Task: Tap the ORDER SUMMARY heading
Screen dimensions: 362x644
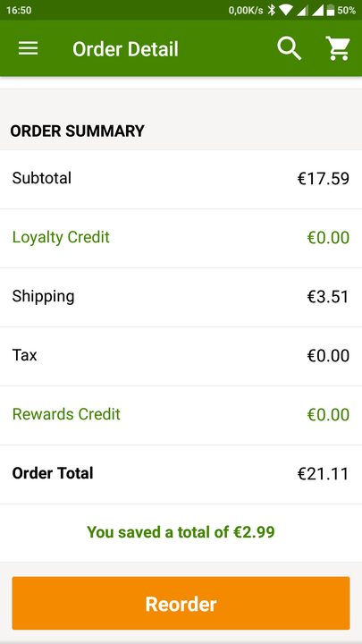Action: pyautogui.click(x=77, y=131)
